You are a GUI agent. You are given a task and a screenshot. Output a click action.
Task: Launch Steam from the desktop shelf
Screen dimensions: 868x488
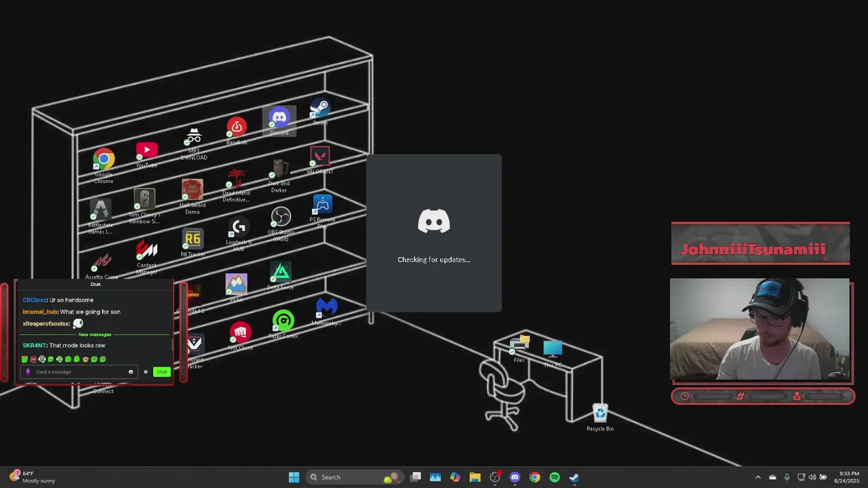pyautogui.click(x=320, y=112)
